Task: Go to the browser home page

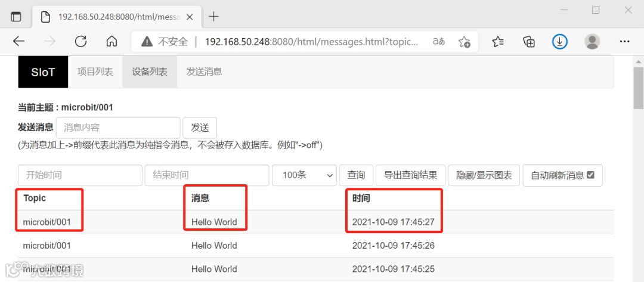Action: point(112,42)
